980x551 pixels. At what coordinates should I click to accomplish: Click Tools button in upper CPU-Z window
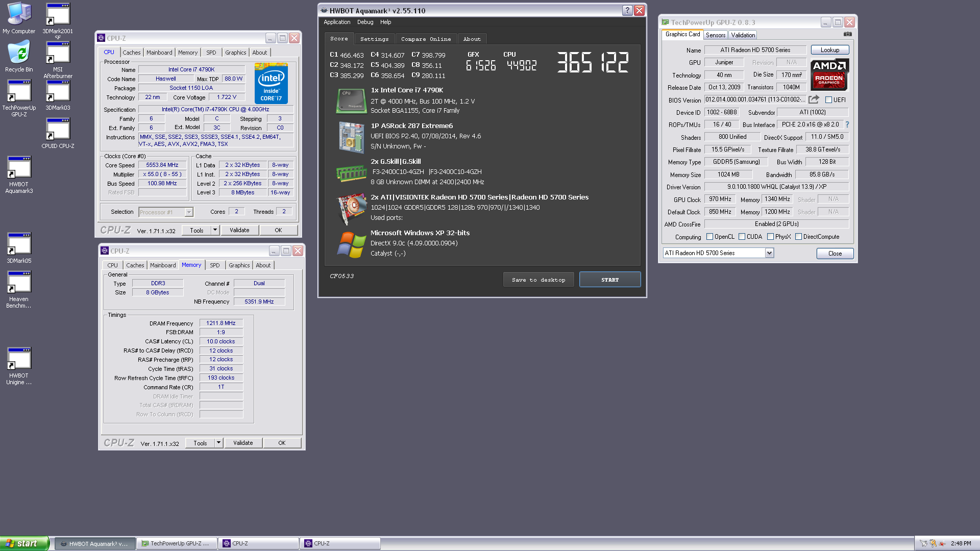197,230
